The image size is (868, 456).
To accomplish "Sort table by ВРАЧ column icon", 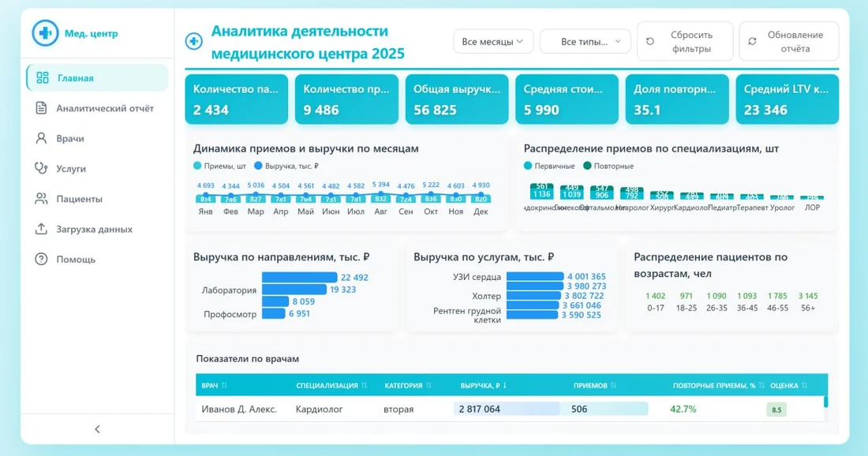I will (x=224, y=385).
